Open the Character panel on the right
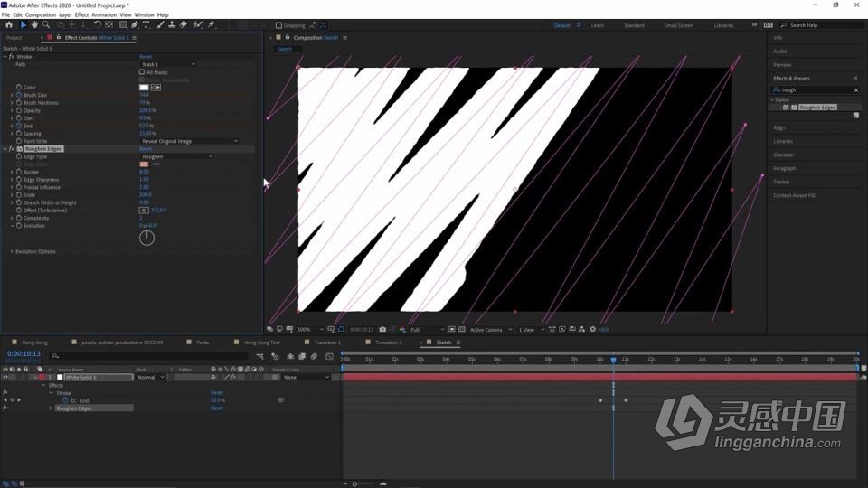 point(783,155)
